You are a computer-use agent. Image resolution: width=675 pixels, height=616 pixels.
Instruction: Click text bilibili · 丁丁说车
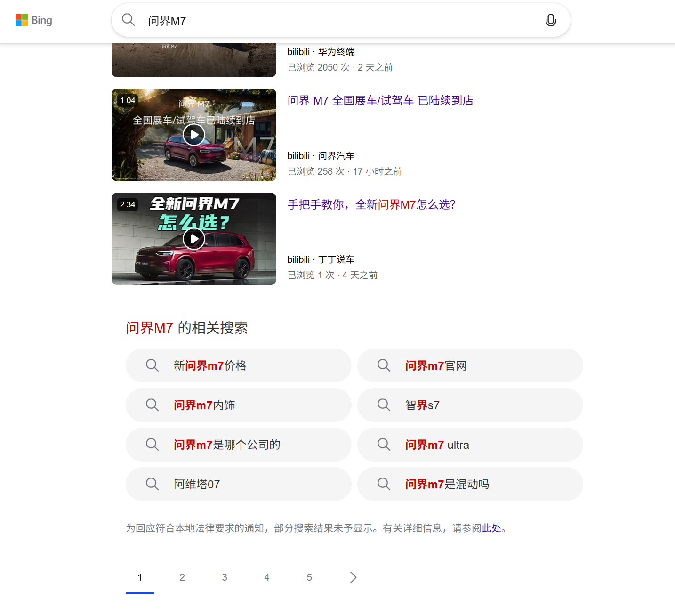[x=321, y=259]
